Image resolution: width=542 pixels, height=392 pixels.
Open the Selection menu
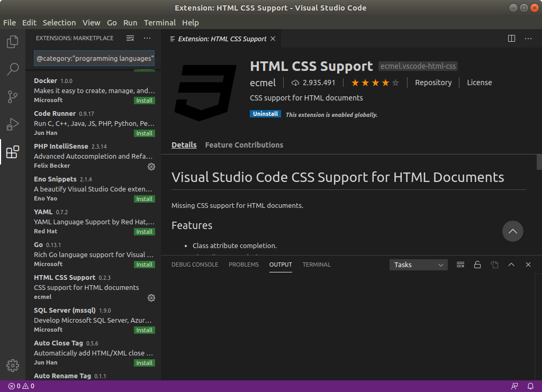[x=59, y=23]
